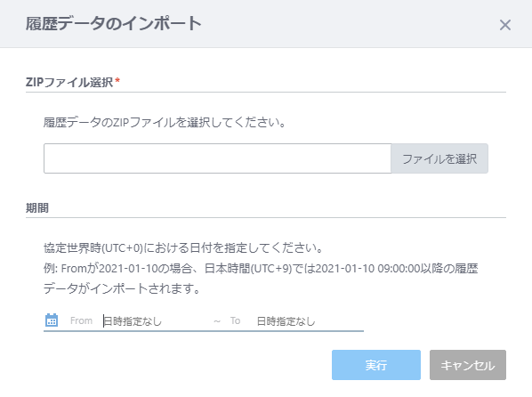Screen dimensions: 532x397
Task: Click the 履歴データのインポート dialog title
Action: pos(114,23)
